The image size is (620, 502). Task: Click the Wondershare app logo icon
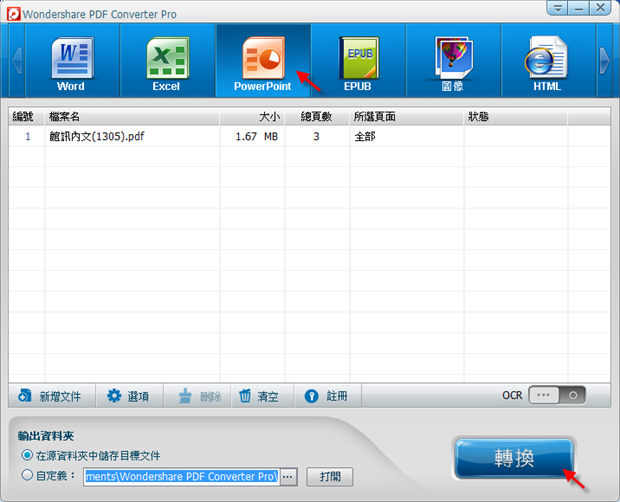click(13, 14)
